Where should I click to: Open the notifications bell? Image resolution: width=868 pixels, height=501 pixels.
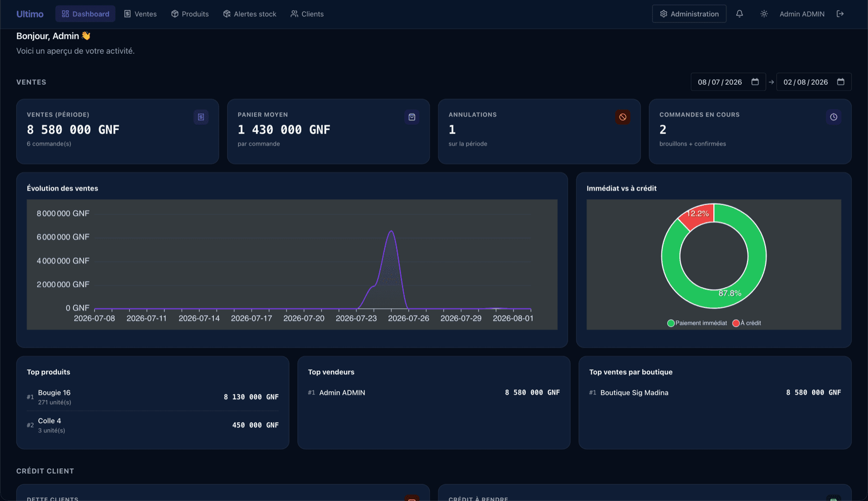tap(739, 14)
